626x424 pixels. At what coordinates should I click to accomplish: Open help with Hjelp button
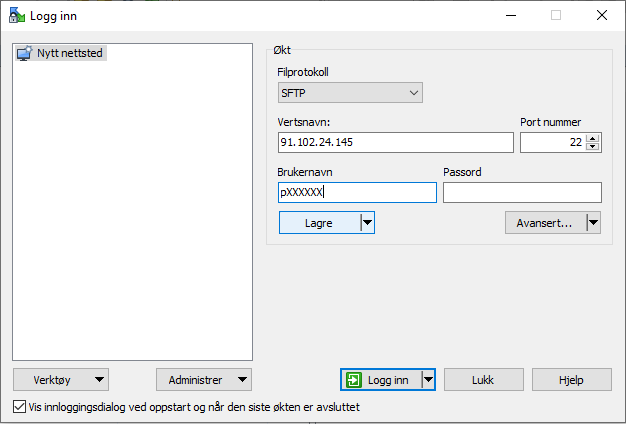point(572,380)
